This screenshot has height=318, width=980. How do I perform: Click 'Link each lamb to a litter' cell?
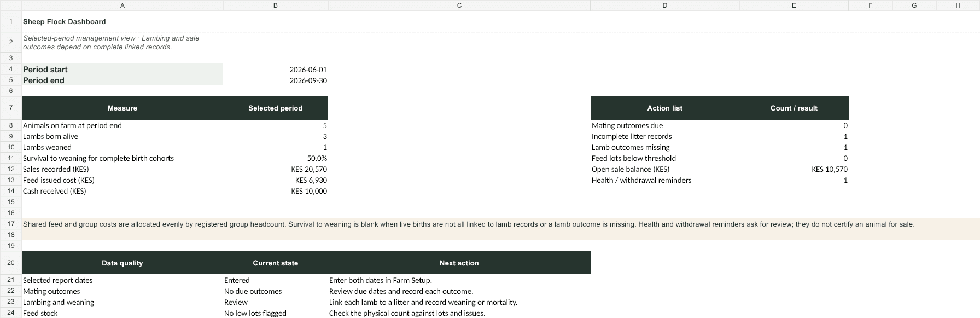coord(459,302)
